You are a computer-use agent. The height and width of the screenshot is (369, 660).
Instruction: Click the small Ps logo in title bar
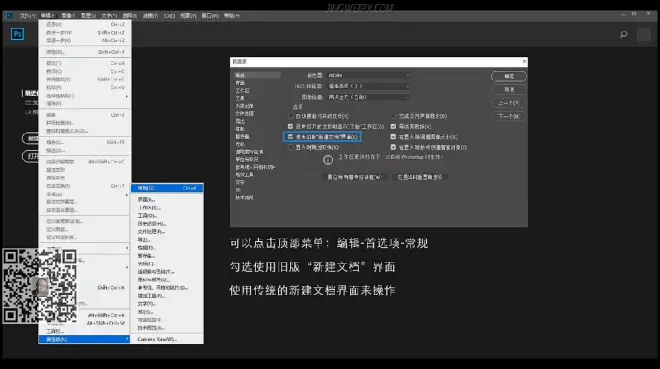tap(9, 16)
